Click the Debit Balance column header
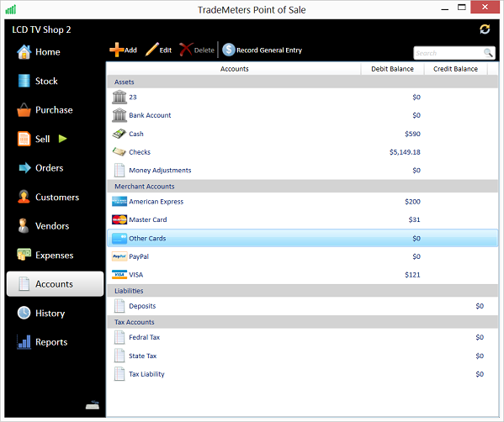Screen dimensions: 504x422 coord(392,69)
